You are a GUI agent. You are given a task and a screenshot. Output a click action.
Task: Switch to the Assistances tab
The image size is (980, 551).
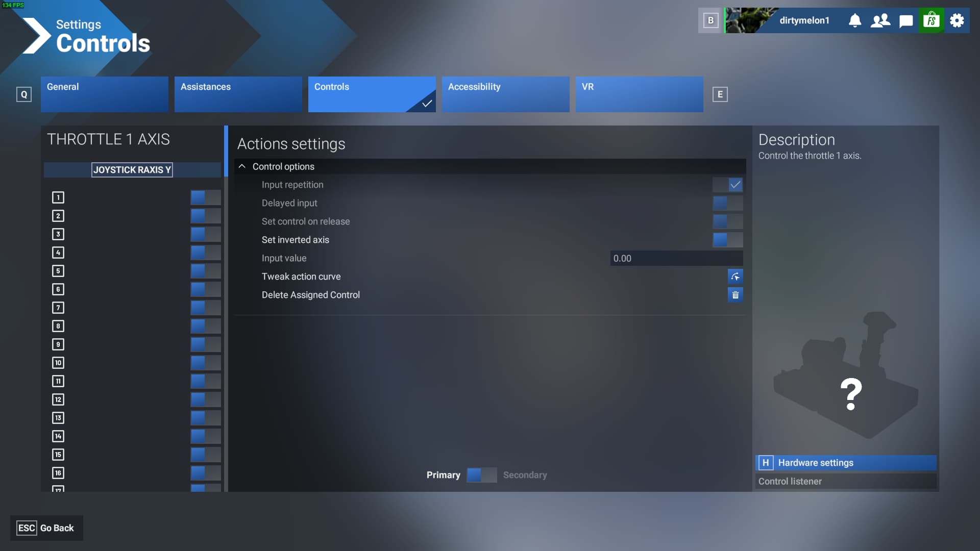(x=238, y=94)
